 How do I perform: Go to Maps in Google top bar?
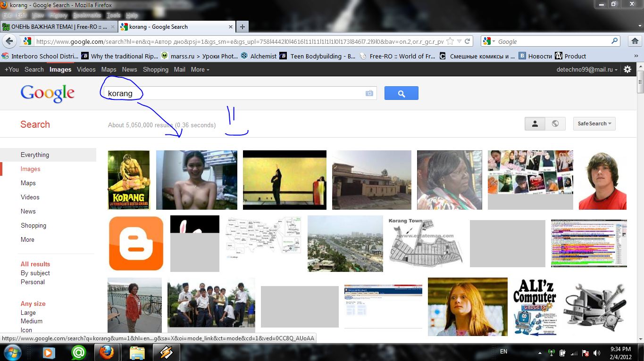point(109,69)
